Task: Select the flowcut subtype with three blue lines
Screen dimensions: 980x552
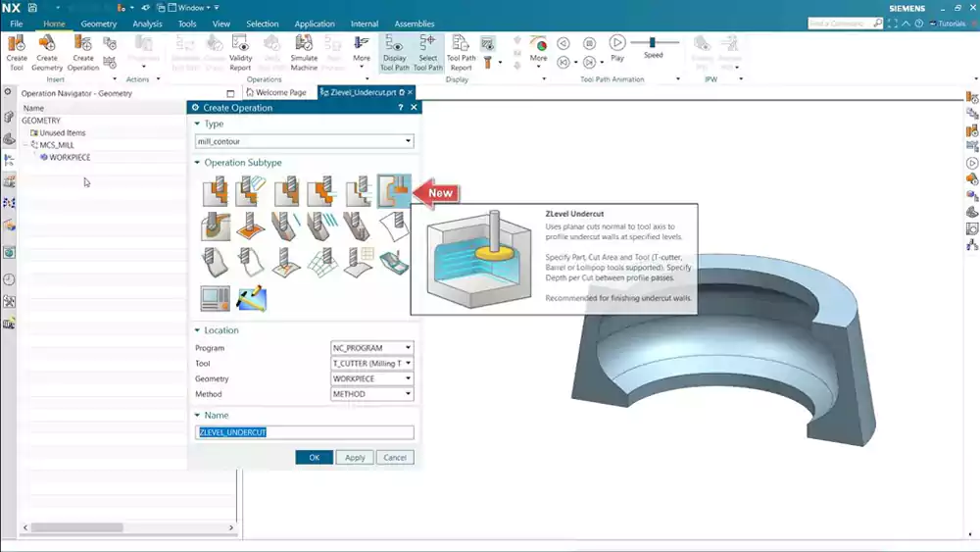Action: coord(322,226)
